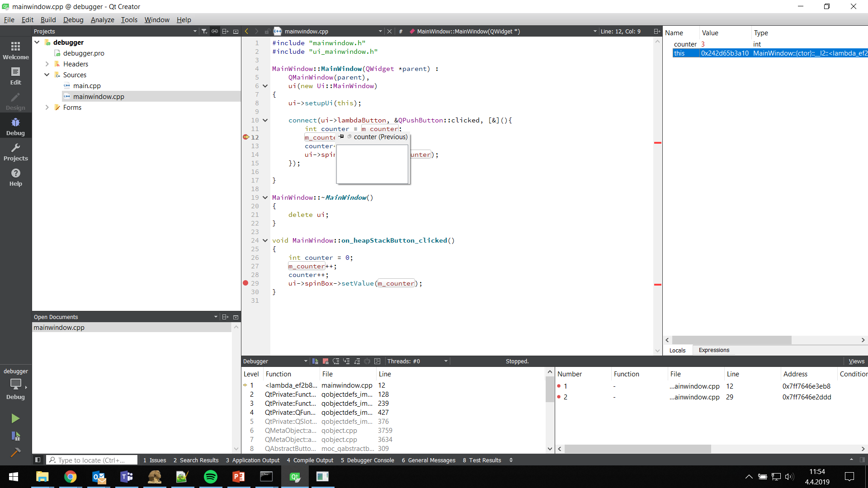Open Application Output pane

[253, 460]
